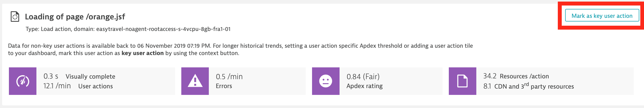Select the 'User actions' label
Screen dimensions: 644x108
[96, 86]
